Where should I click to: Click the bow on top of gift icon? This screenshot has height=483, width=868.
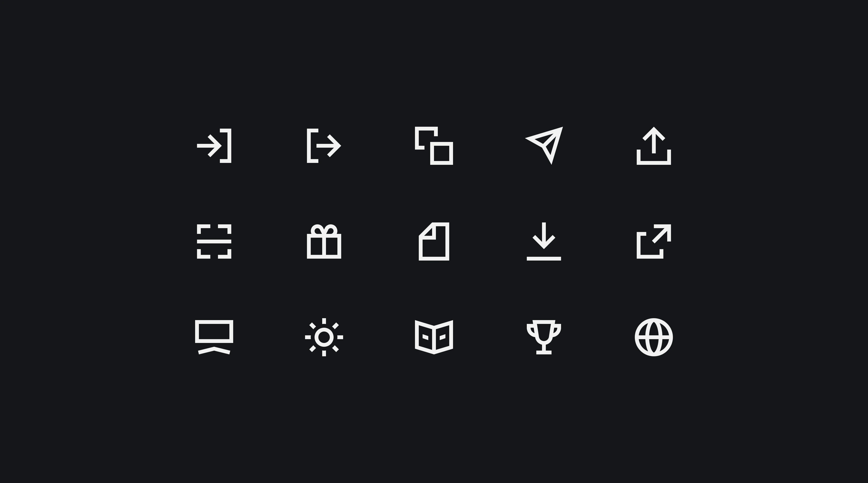324,229
